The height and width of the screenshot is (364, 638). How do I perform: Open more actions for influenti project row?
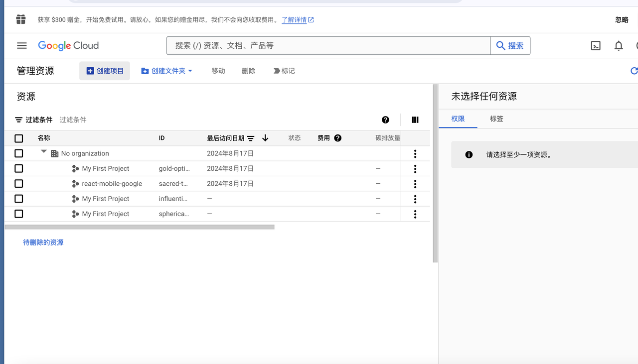[415, 199]
